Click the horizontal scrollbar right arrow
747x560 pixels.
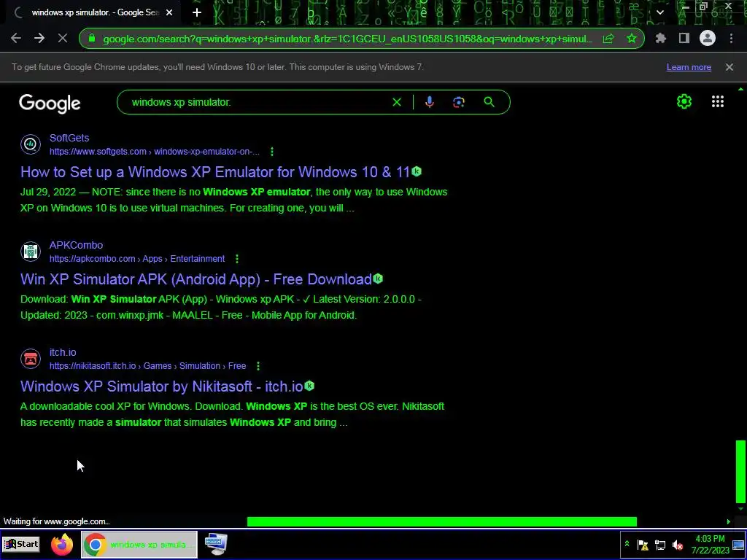click(x=729, y=522)
